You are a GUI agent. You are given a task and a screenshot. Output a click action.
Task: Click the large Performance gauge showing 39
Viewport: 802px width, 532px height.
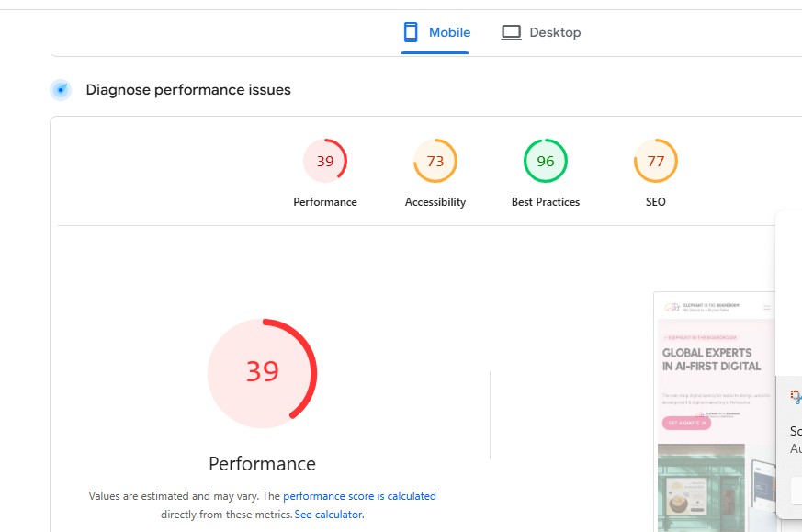262,372
